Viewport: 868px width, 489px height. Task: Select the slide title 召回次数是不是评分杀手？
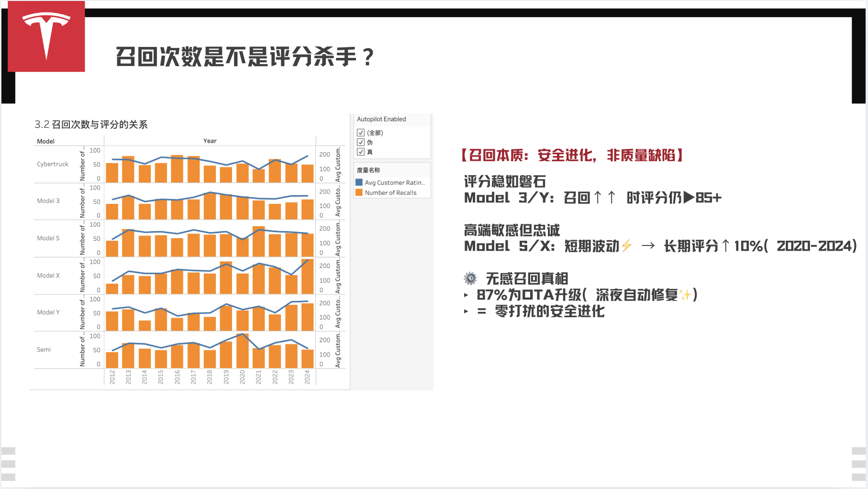(245, 56)
